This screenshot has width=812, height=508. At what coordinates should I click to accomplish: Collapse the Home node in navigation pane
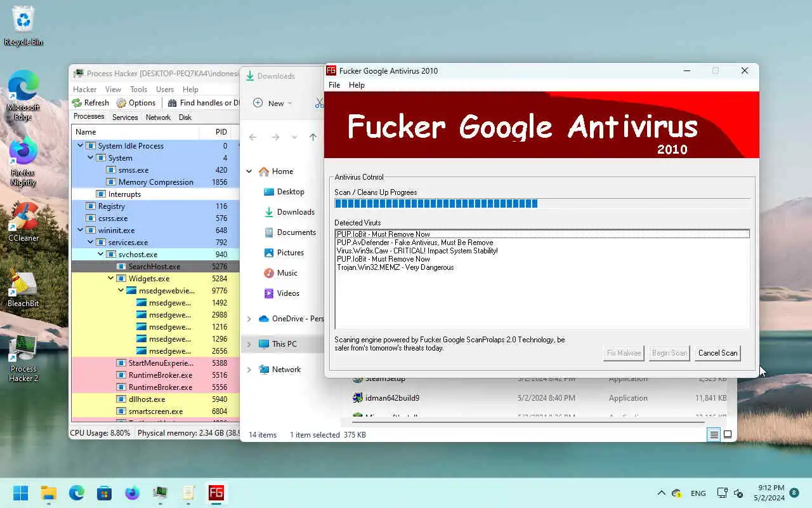click(x=249, y=171)
